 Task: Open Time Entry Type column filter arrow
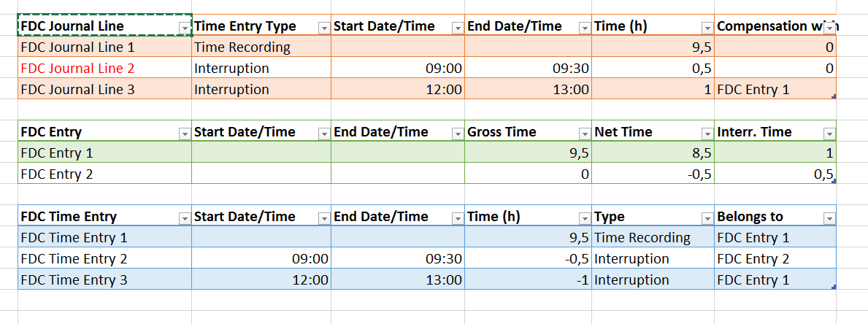point(324,28)
